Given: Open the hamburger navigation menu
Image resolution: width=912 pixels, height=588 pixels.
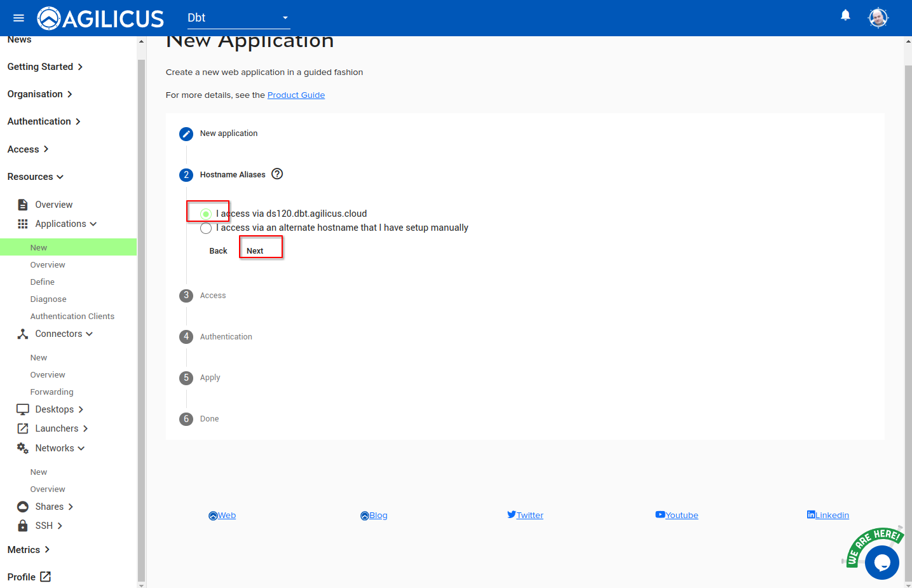Looking at the screenshot, I should [18, 18].
